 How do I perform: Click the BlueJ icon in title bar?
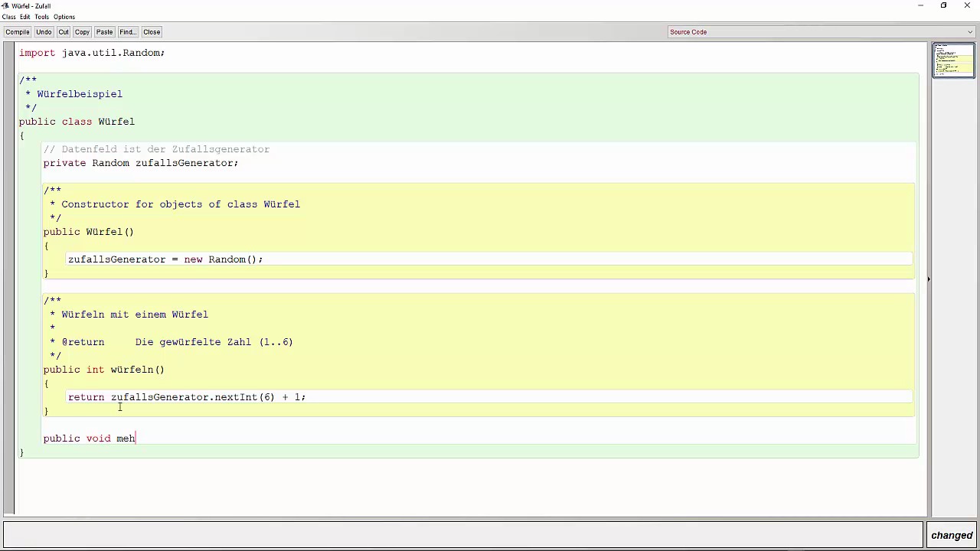point(5,5)
